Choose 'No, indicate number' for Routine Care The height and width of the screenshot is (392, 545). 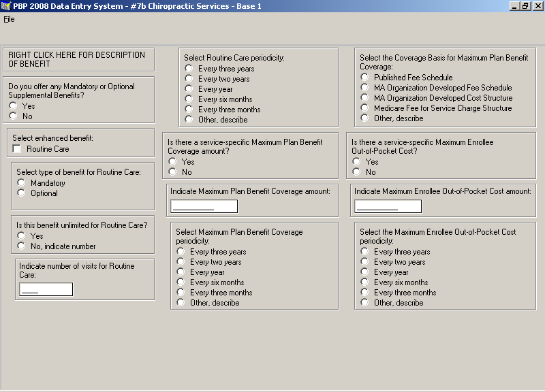click(21, 246)
